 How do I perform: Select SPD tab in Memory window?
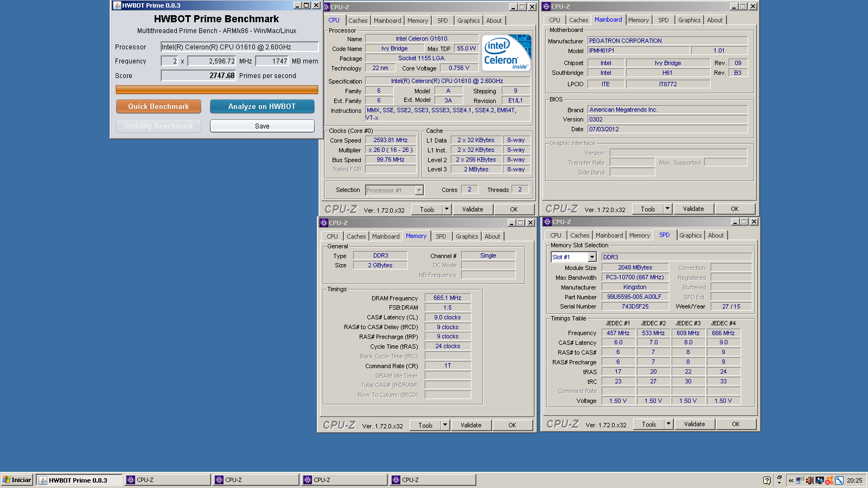tap(441, 236)
